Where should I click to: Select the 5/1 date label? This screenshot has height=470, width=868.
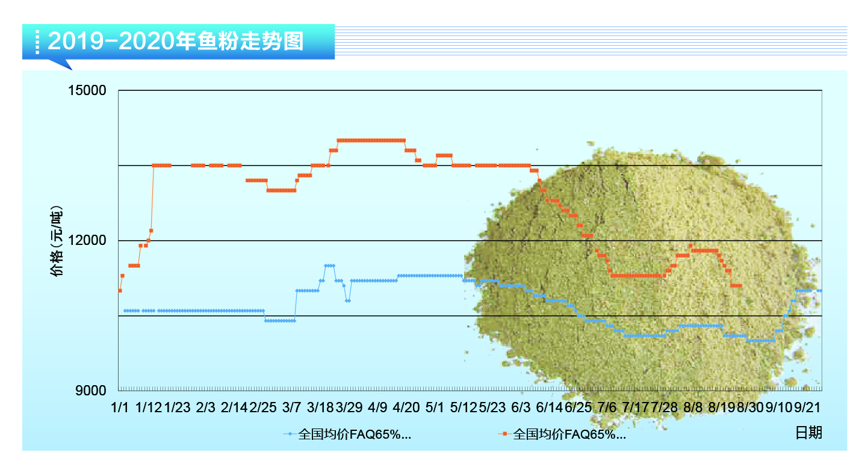[x=435, y=407]
